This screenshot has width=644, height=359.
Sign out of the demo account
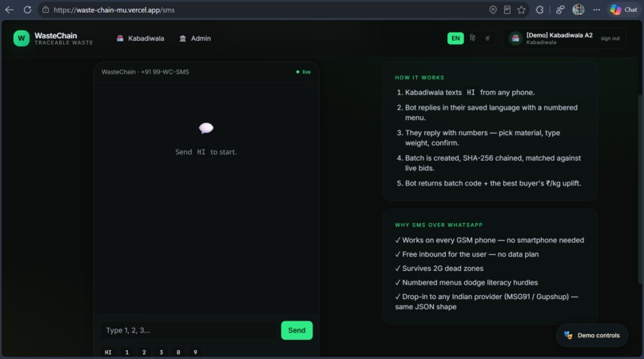(610, 38)
